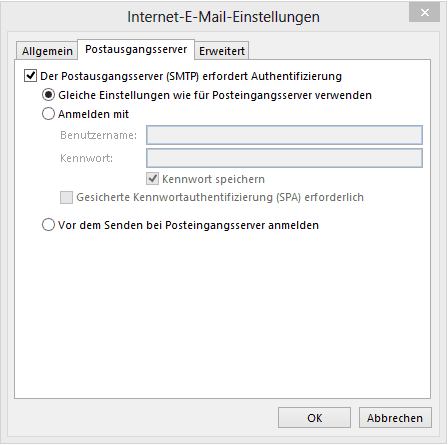Switch to the Allgemein tab

[47, 51]
